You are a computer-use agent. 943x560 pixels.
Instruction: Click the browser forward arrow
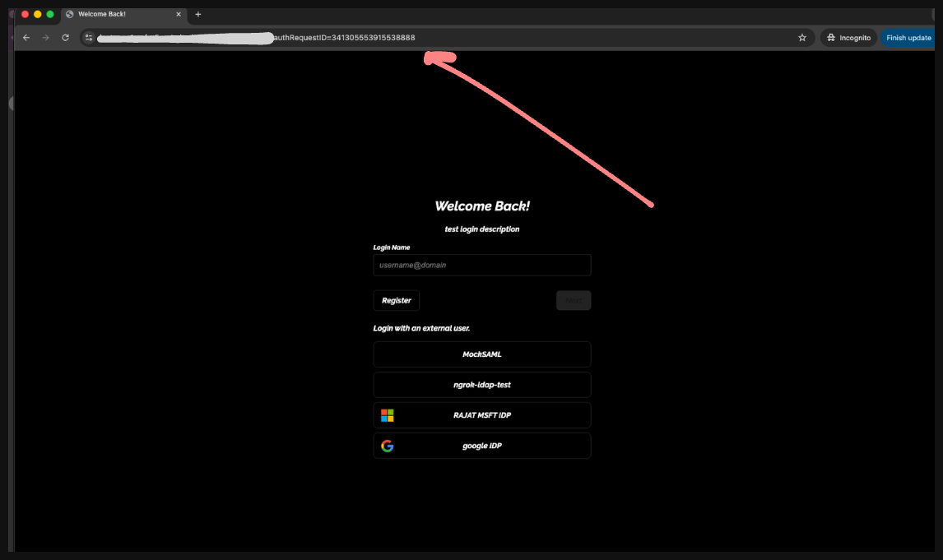46,37
